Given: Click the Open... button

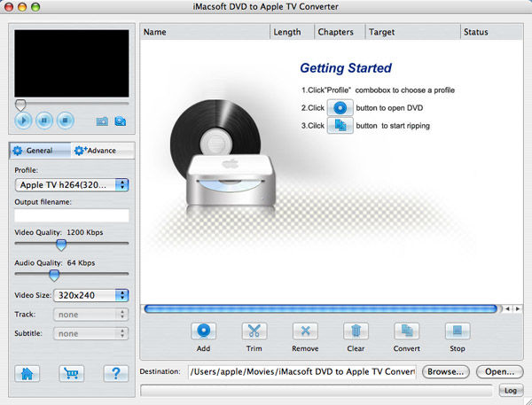Looking at the screenshot, I should click(x=500, y=371).
